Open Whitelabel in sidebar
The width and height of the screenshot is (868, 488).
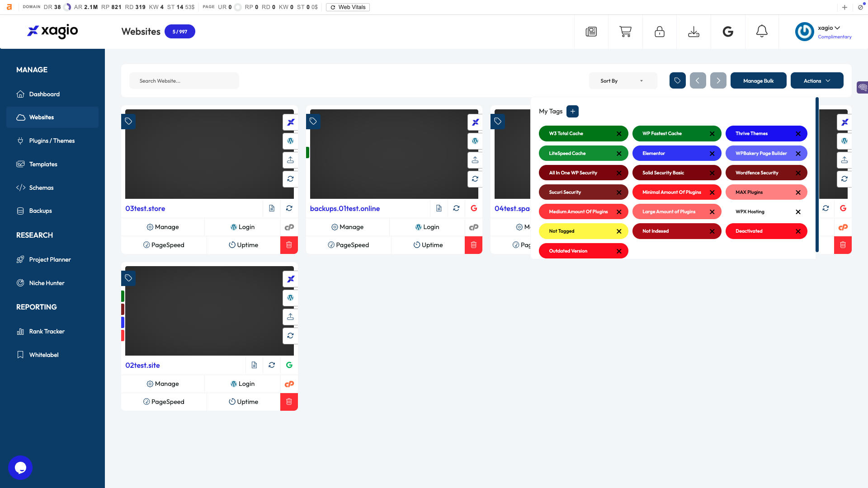tap(52, 355)
